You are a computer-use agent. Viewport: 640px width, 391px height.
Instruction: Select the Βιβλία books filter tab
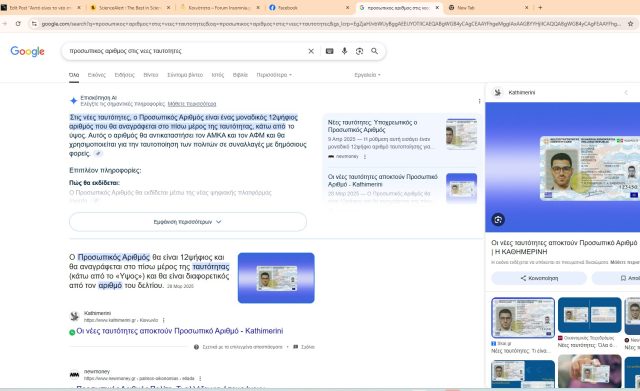240,75
